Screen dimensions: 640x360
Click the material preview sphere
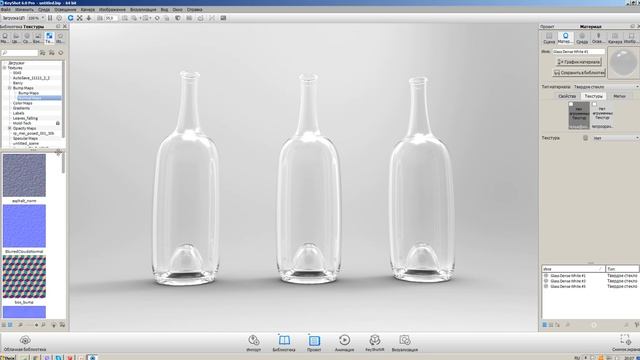tap(623, 62)
